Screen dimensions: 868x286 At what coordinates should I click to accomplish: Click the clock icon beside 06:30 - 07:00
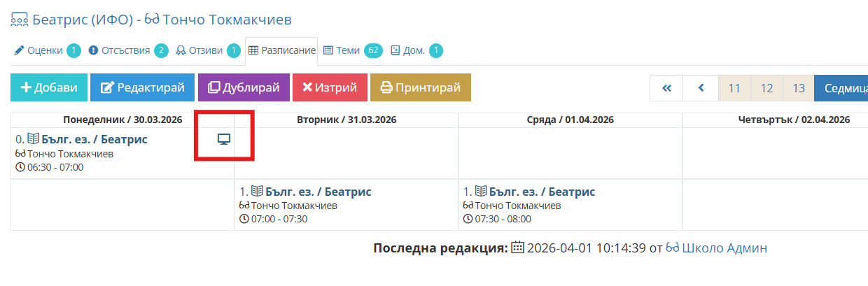(x=20, y=167)
